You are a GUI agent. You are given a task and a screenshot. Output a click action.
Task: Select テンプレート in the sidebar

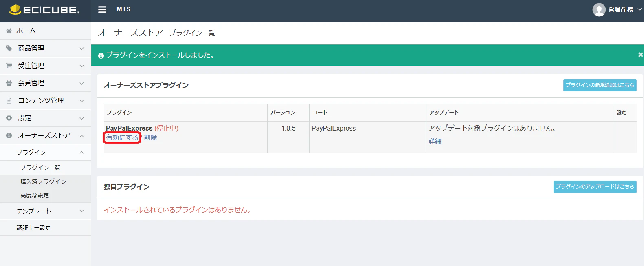click(34, 211)
